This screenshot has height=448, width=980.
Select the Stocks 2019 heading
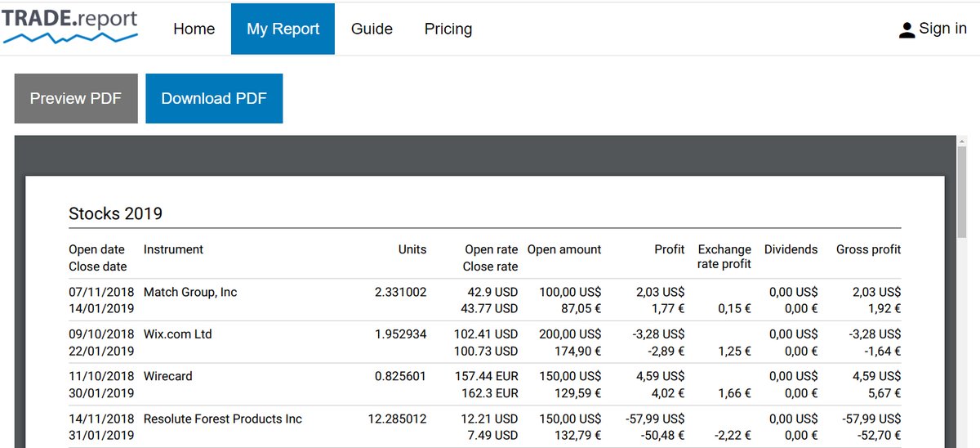(115, 214)
